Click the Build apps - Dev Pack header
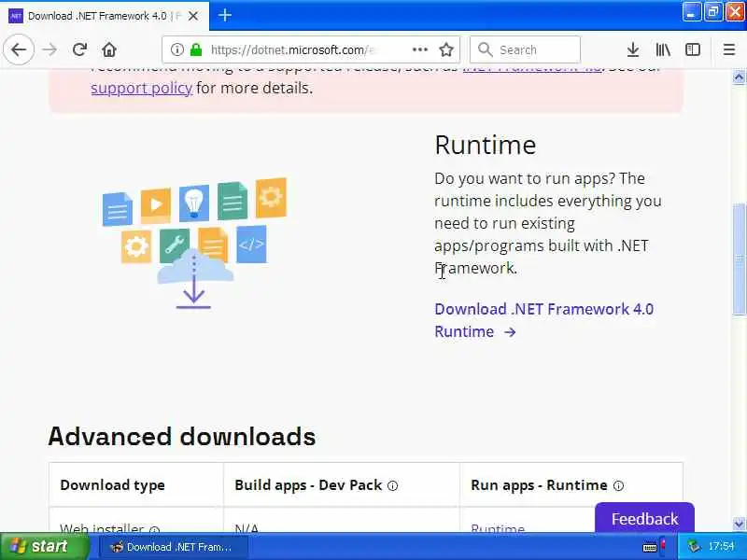747x560 pixels. (x=308, y=484)
